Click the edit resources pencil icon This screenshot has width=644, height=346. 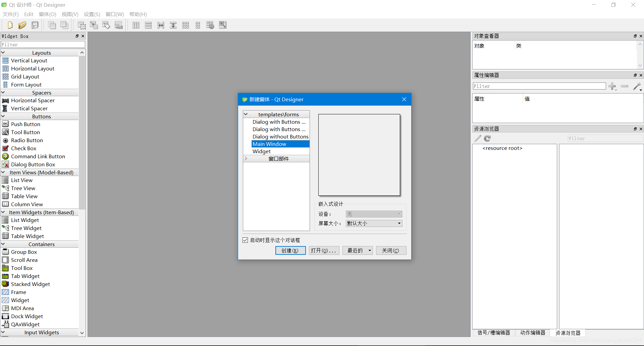[478, 138]
